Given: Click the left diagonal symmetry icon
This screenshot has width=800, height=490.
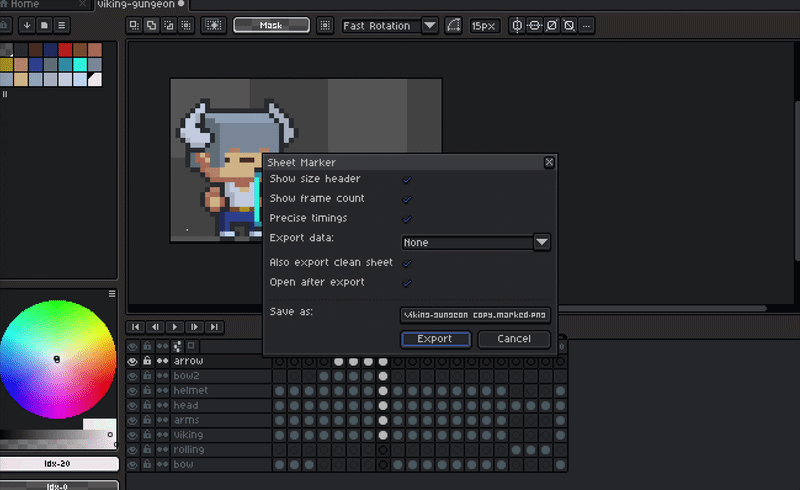Looking at the screenshot, I should tap(569, 25).
